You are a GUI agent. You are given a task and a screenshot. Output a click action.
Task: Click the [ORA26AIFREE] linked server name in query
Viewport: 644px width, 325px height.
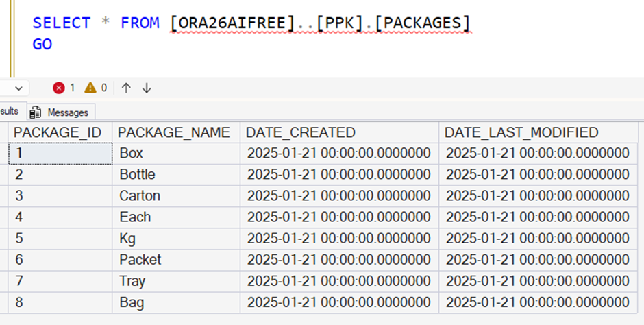tap(233, 23)
